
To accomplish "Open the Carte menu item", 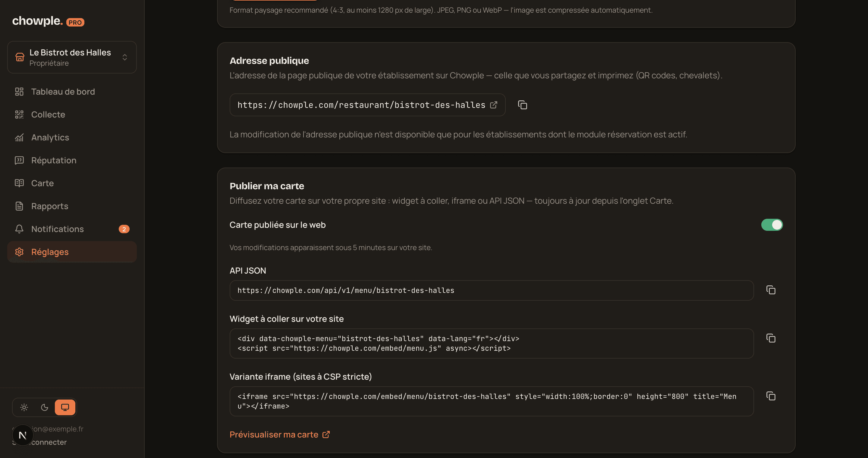I will tap(72, 183).
